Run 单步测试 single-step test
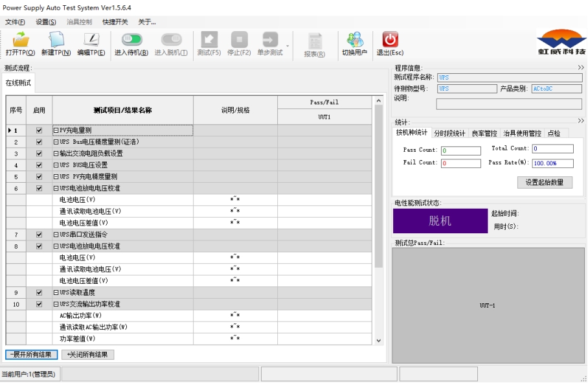588x383 pixels. click(270, 44)
